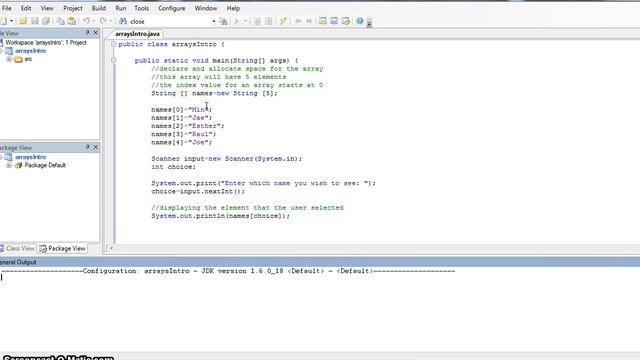This screenshot has height=360, width=640.
Task: Open the View menu
Action: [47, 8]
